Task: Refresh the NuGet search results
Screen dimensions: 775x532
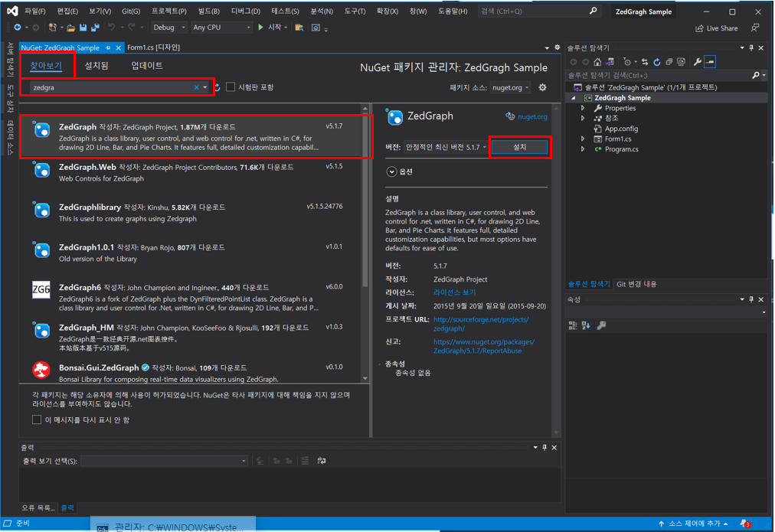Action: (x=217, y=87)
